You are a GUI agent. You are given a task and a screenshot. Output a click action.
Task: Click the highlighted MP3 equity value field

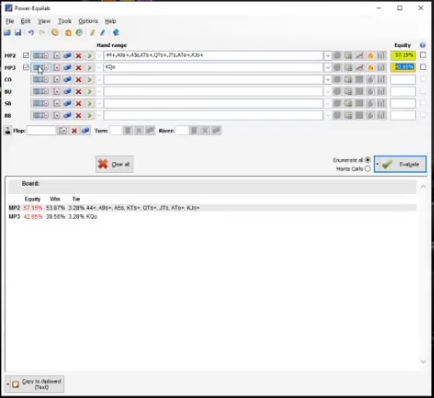click(x=403, y=67)
